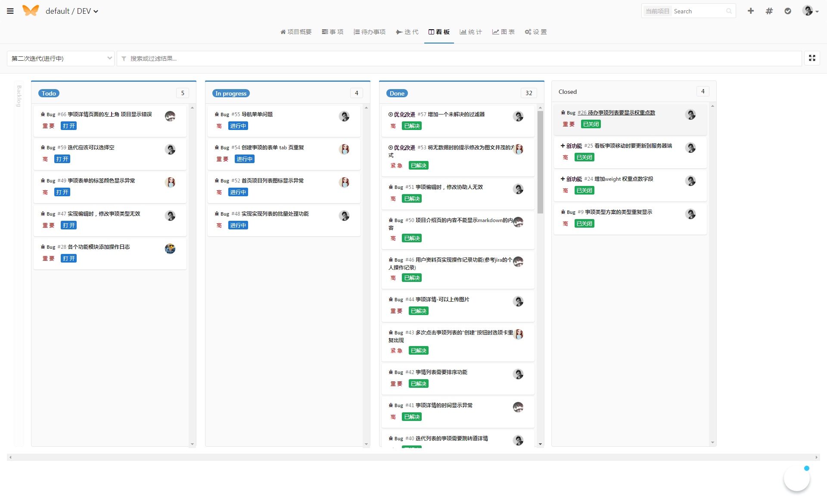Click the 事项 (Issues) icon
827x504 pixels.
pyautogui.click(x=332, y=32)
